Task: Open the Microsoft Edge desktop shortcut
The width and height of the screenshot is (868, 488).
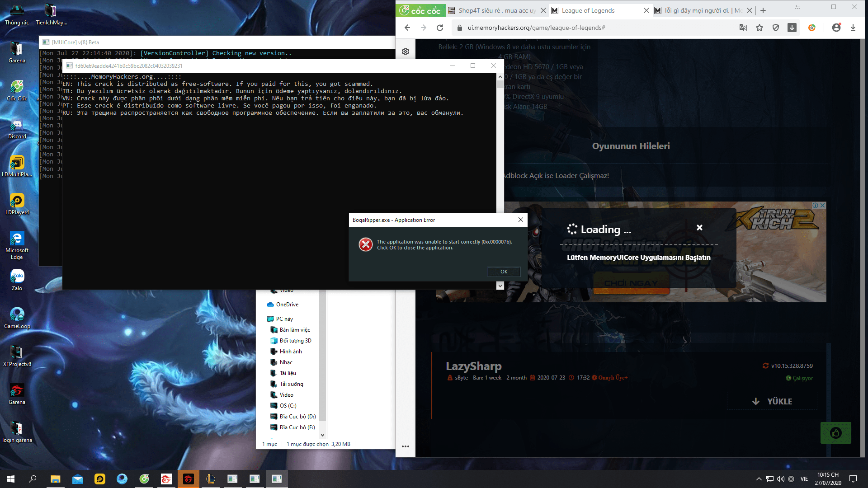Action: (17, 245)
